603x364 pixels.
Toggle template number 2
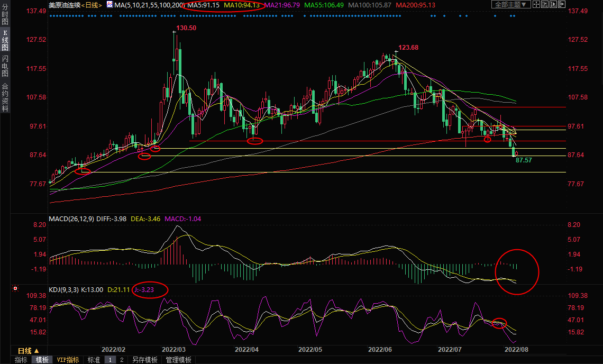tap(122, 360)
